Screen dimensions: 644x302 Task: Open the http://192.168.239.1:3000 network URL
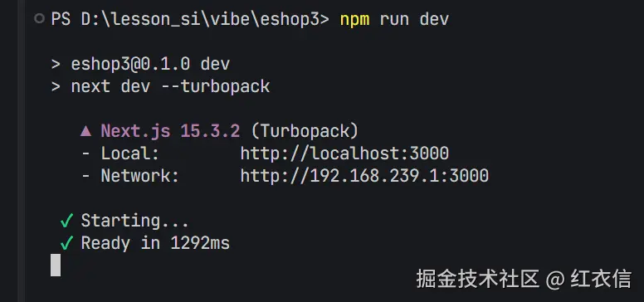(364, 176)
